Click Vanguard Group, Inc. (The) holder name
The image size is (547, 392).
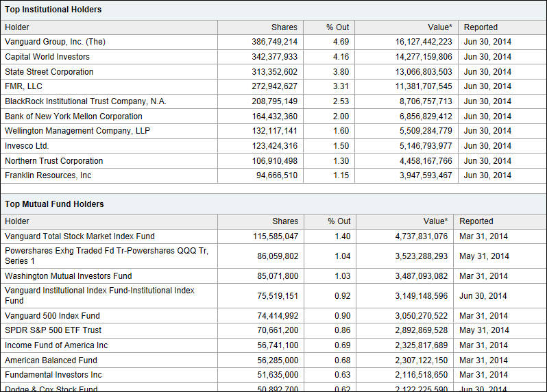[55, 42]
